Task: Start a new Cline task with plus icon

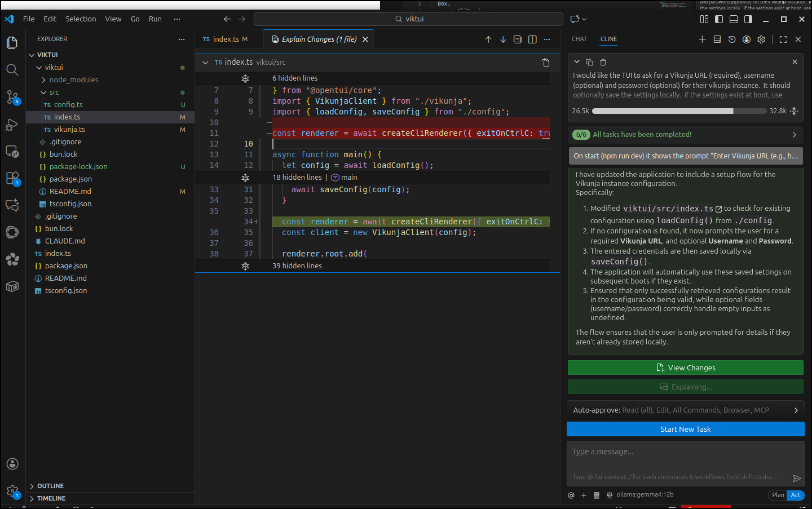Action: click(x=702, y=39)
